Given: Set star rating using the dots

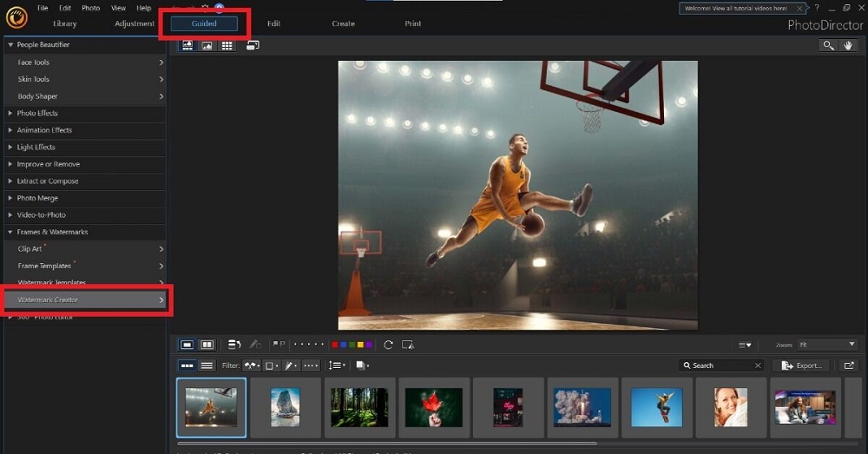Looking at the screenshot, I should coord(308,345).
